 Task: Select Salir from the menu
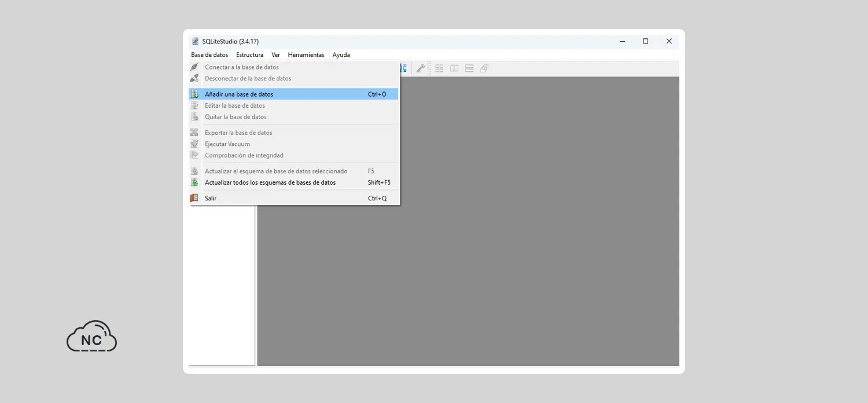tap(293, 198)
